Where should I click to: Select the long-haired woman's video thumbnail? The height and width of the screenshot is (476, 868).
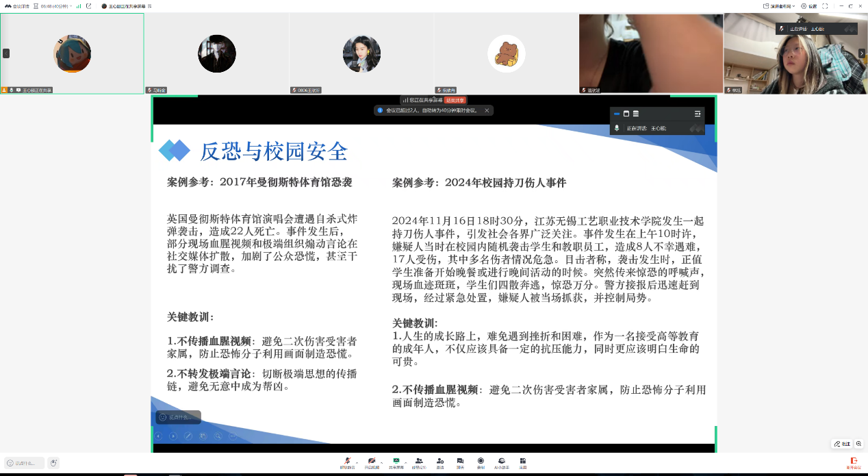tap(361, 53)
